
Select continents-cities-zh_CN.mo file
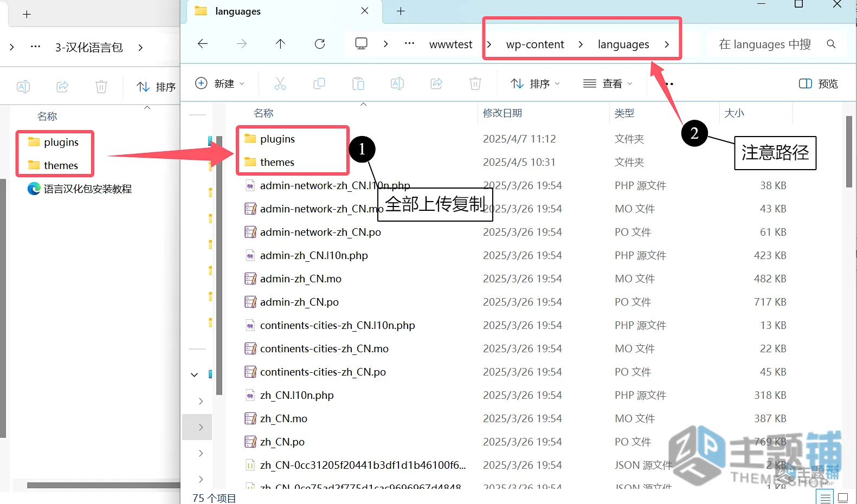(317, 348)
